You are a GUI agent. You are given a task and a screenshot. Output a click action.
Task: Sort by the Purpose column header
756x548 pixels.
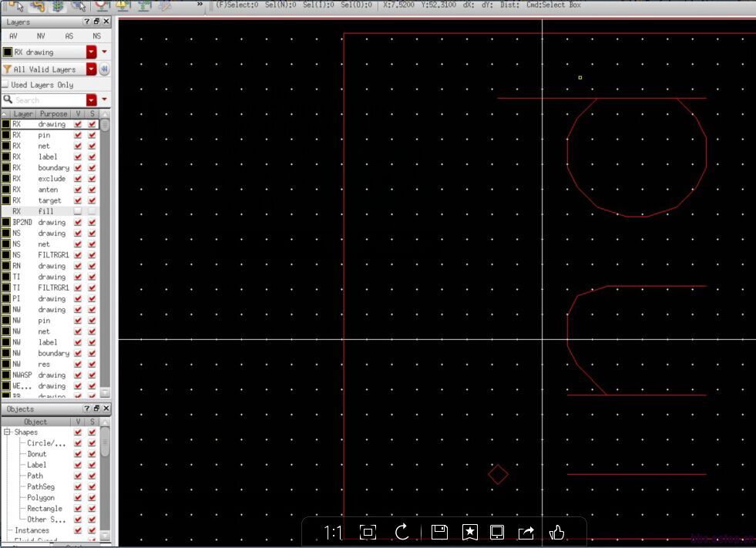(x=53, y=114)
